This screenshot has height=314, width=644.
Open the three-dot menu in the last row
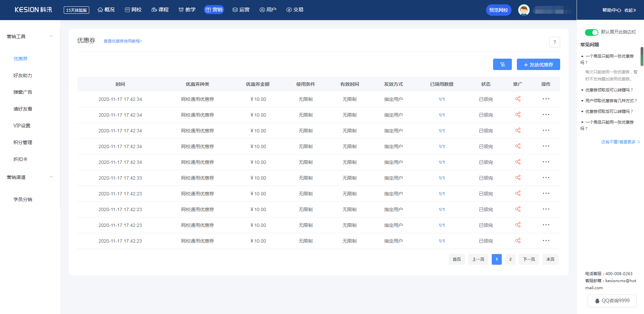tap(546, 241)
